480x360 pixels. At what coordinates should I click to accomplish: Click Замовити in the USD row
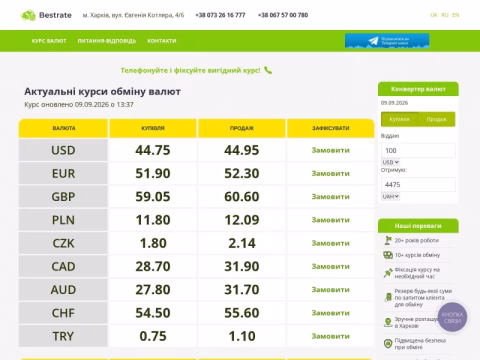coord(331,150)
